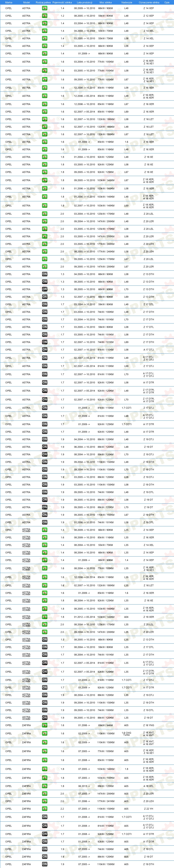This screenshot has height=868, width=174.
Task: Select the power cell 177kW / 241KM
Action: click(106, 801)
